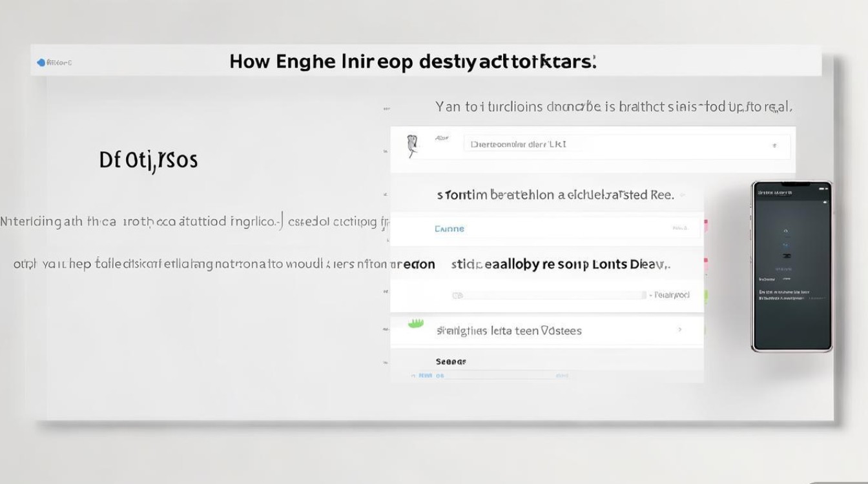Click the blue icon in phone screen center
The height and width of the screenshot is (484, 868).
point(786,245)
